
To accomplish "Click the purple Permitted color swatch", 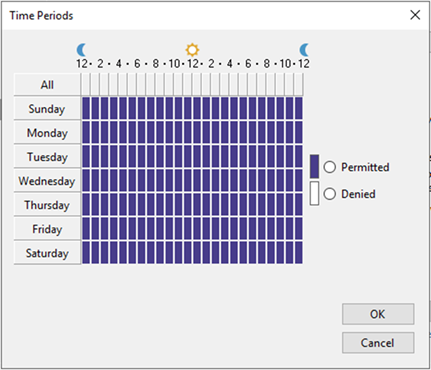I will click(314, 166).
